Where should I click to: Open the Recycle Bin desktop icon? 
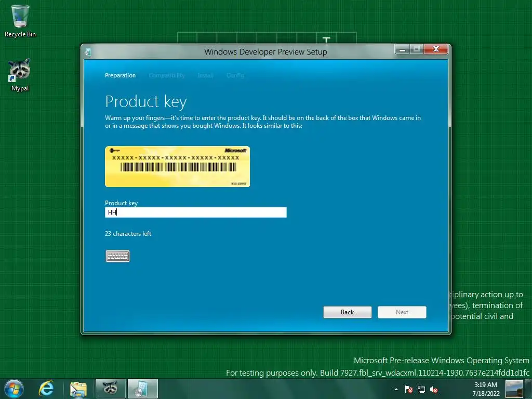(x=20, y=21)
